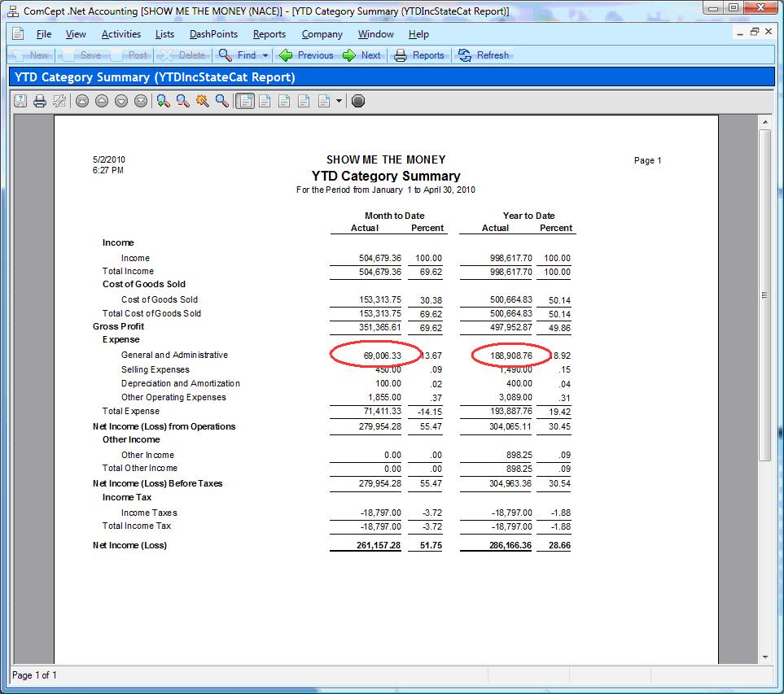The width and height of the screenshot is (784, 694).
Task: Open the DashPoints menu
Action: (213, 34)
